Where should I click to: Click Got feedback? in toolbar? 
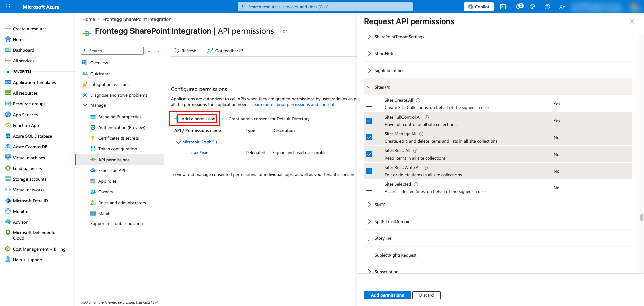tap(225, 51)
